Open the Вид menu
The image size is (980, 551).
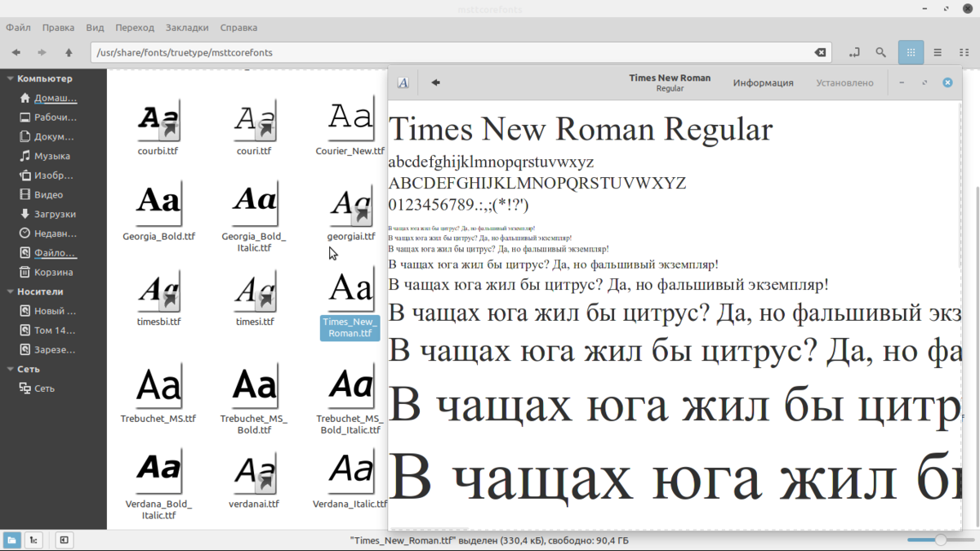95,28
